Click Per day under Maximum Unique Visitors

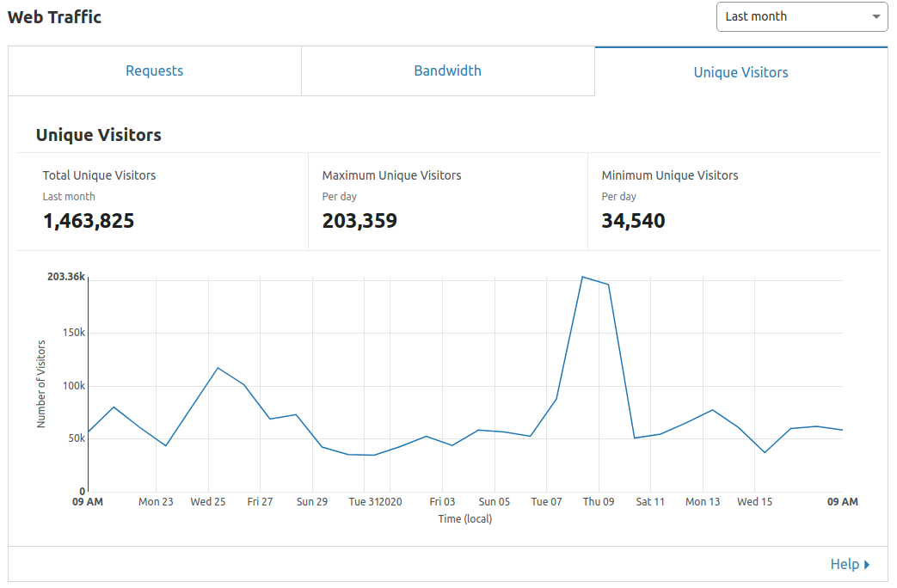[339, 197]
